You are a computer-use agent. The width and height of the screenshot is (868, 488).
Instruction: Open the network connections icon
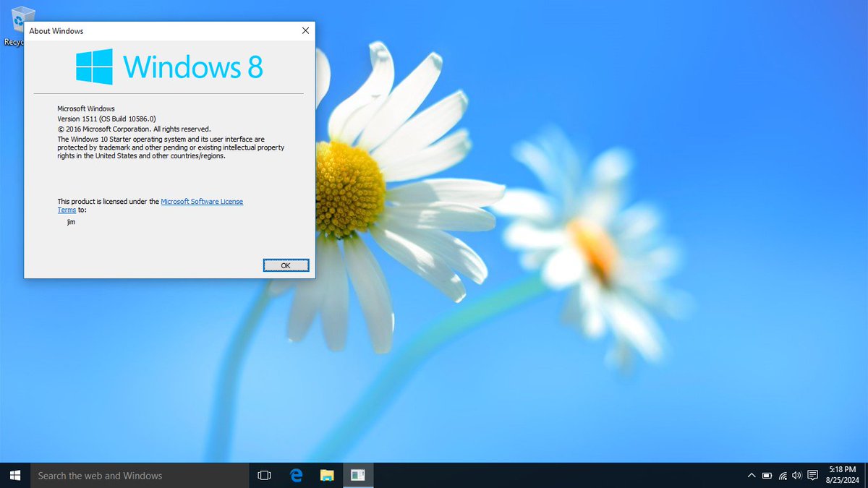783,475
